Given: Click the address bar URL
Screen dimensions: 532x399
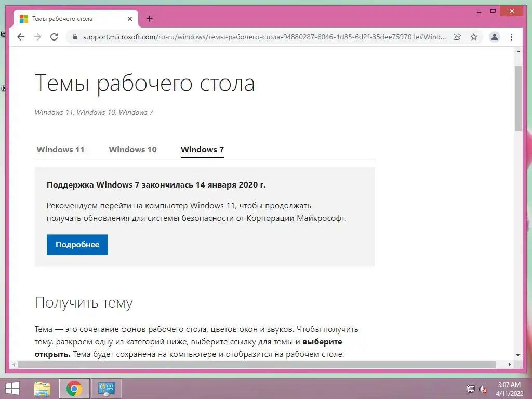Looking at the screenshot, I should (x=264, y=37).
